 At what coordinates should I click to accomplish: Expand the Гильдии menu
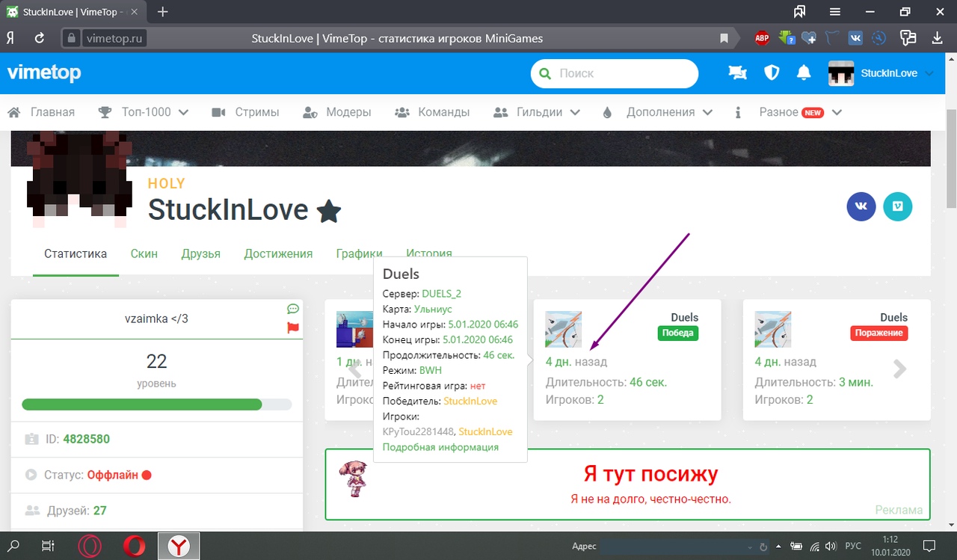pyautogui.click(x=538, y=112)
